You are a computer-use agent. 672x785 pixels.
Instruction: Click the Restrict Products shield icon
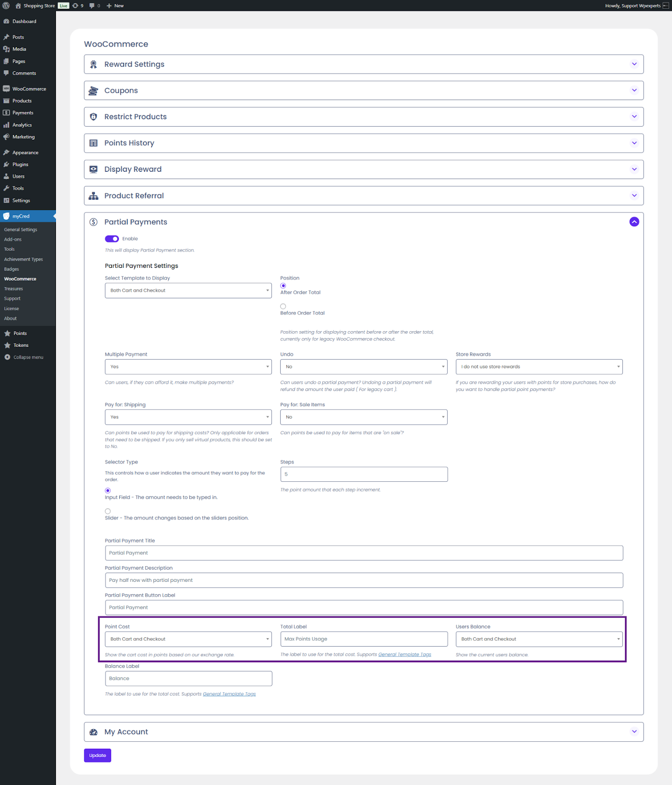click(93, 117)
